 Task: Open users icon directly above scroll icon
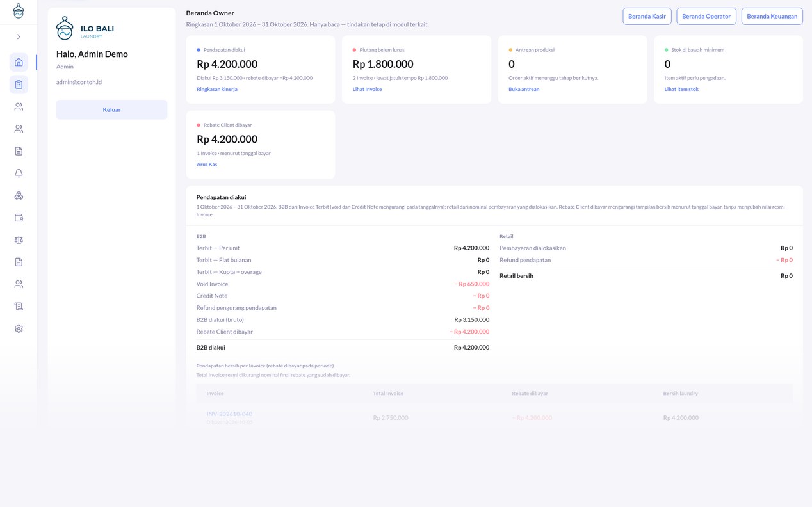click(x=19, y=284)
